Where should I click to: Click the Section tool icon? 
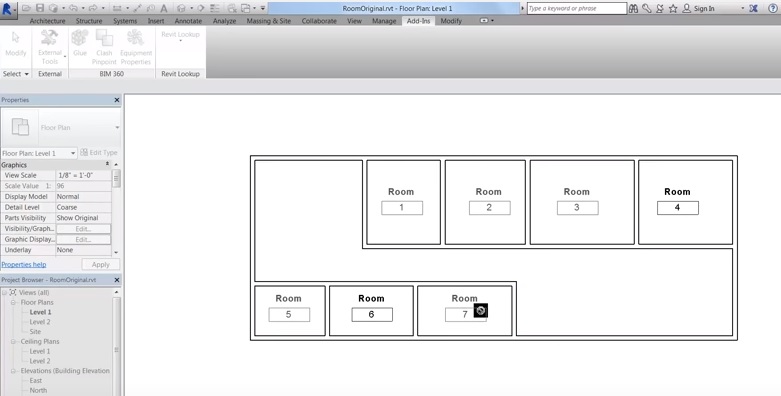click(x=201, y=8)
